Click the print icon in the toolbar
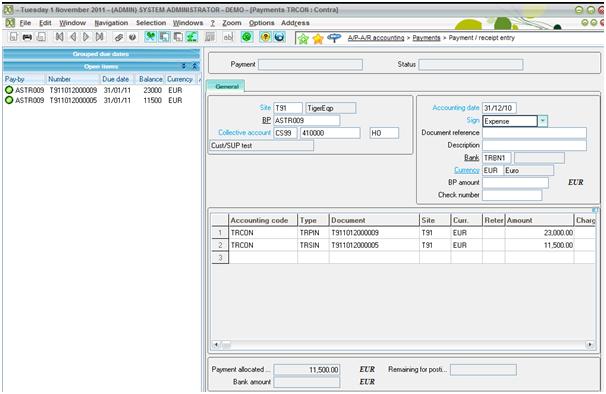This screenshot has width=606, height=394. (27, 38)
